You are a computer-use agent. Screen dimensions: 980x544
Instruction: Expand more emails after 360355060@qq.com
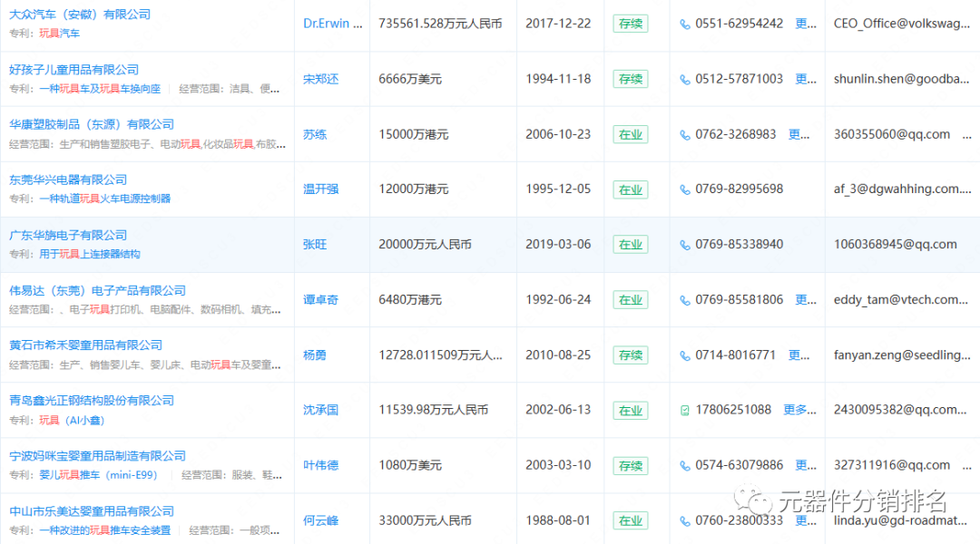click(967, 135)
